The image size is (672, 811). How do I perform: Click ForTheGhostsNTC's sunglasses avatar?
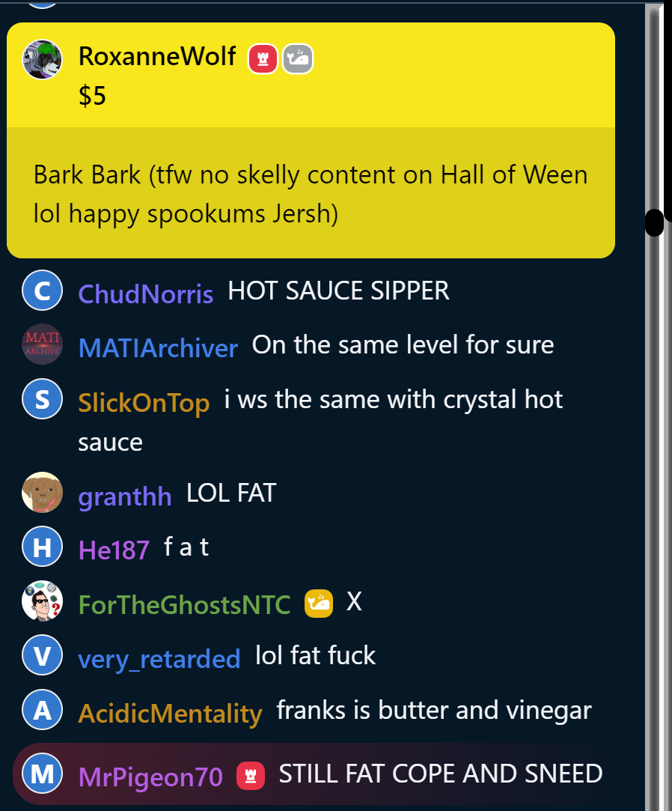click(43, 601)
